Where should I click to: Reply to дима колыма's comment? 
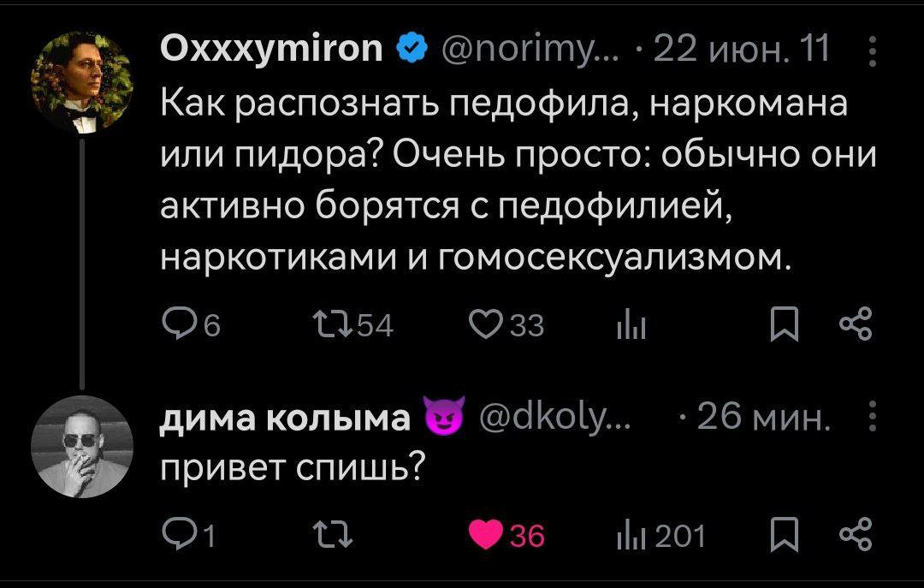[177, 537]
